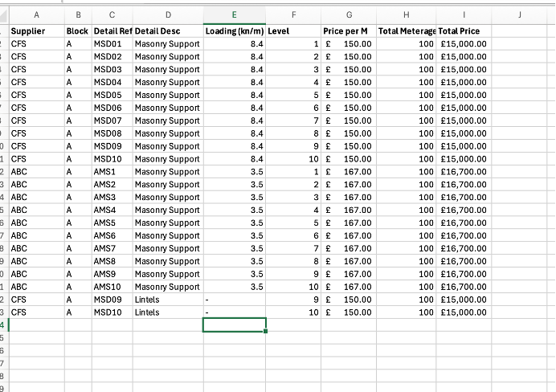This screenshot has height=392, width=556.
Task: Select cell containing AMS5
Action: (x=112, y=223)
